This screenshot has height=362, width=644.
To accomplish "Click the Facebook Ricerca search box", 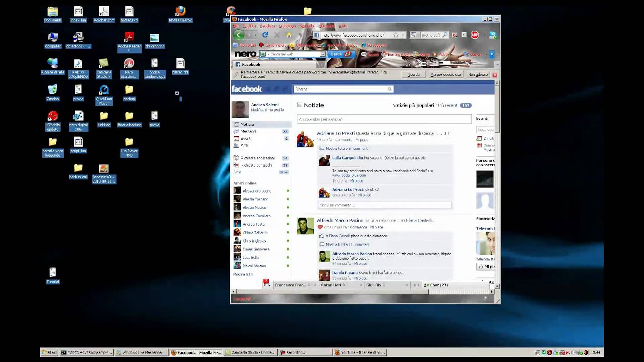I will pos(343,89).
